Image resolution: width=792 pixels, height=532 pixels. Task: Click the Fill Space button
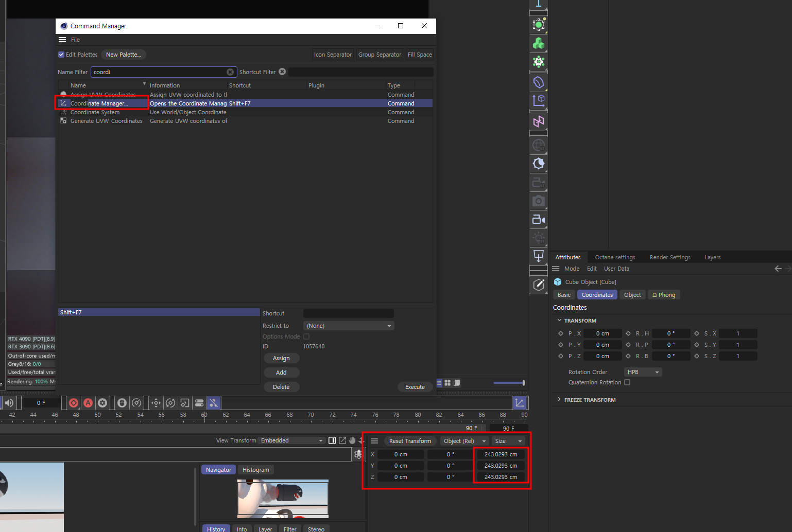(x=420, y=55)
